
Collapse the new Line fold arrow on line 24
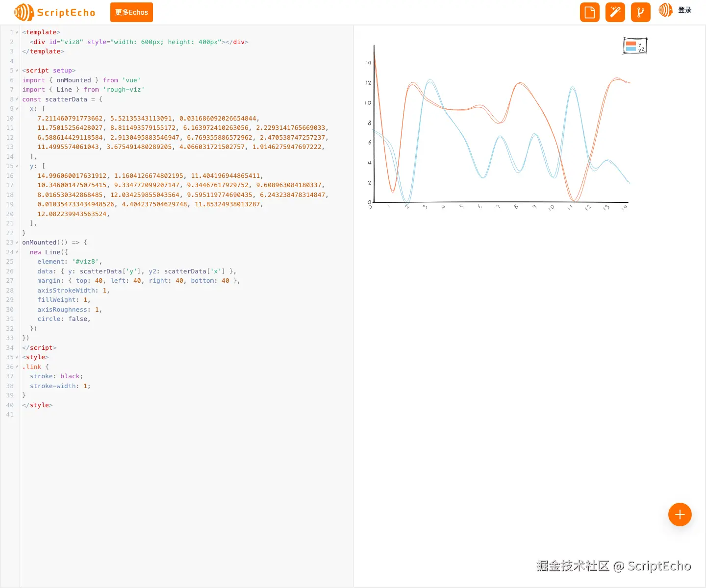(17, 252)
